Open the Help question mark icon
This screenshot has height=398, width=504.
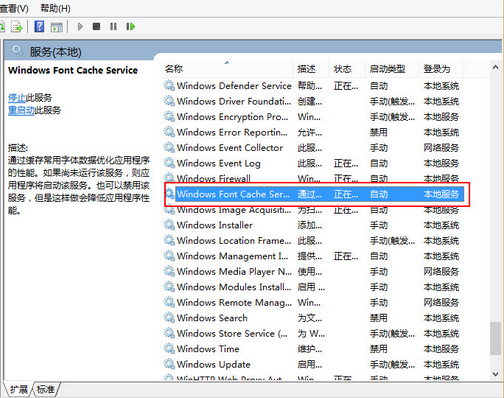click(x=39, y=26)
